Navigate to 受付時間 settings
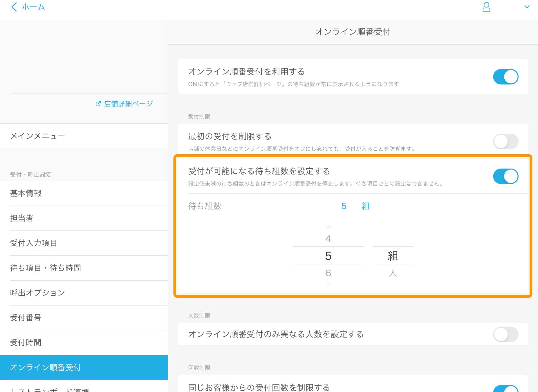The width and height of the screenshot is (538, 392). [26, 343]
